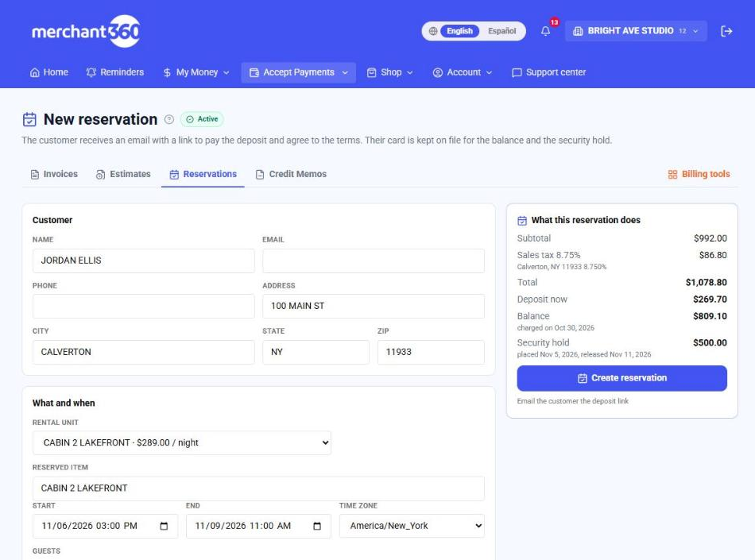The image size is (755, 560).
Task: Click the Estimates icon
Action: 100,175
